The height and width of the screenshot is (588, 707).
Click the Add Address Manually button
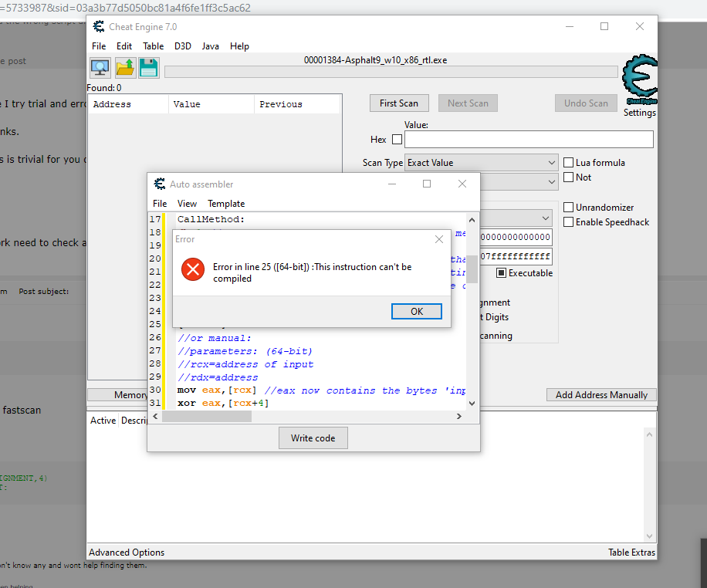601,395
